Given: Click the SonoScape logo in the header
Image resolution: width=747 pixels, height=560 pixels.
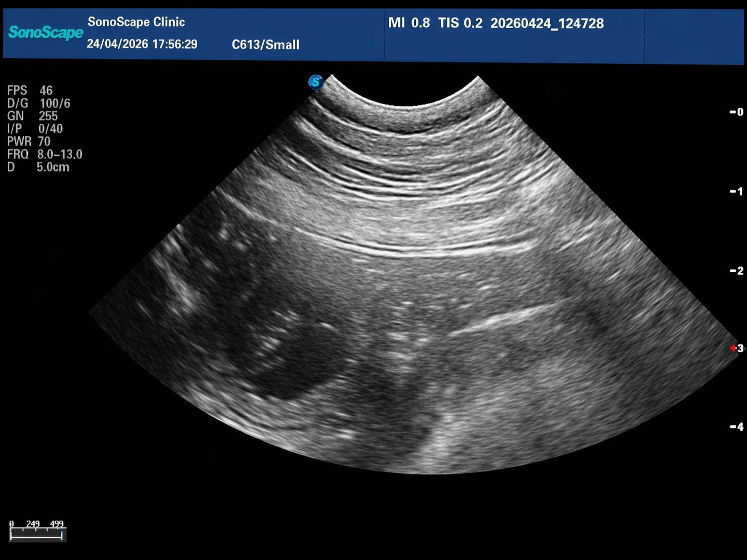Looking at the screenshot, I should point(45,32).
